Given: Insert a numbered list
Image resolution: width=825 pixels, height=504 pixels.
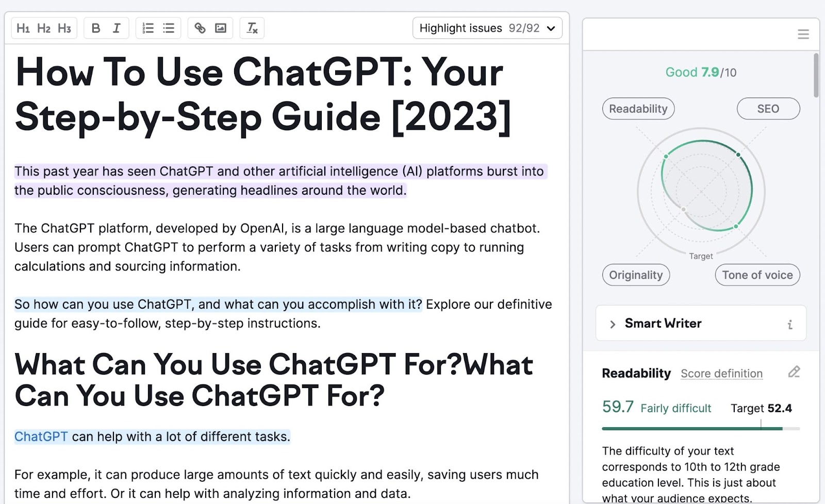Looking at the screenshot, I should (148, 28).
